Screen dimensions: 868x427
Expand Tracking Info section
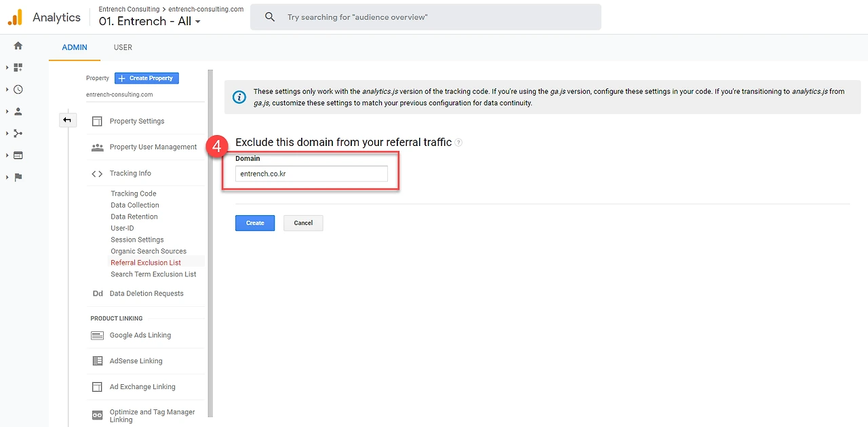click(130, 173)
